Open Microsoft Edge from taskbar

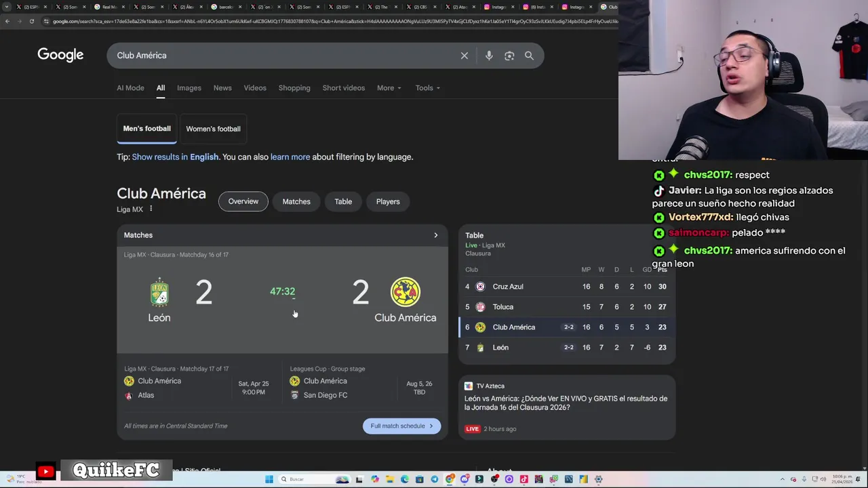pyautogui.click(x=405, y=479)
